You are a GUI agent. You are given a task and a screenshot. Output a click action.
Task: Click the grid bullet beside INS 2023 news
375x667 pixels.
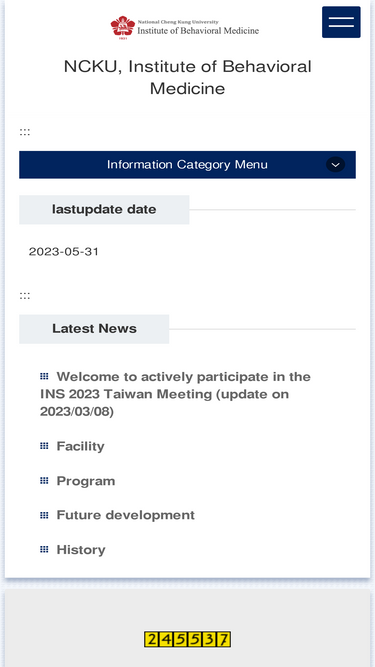44,376
